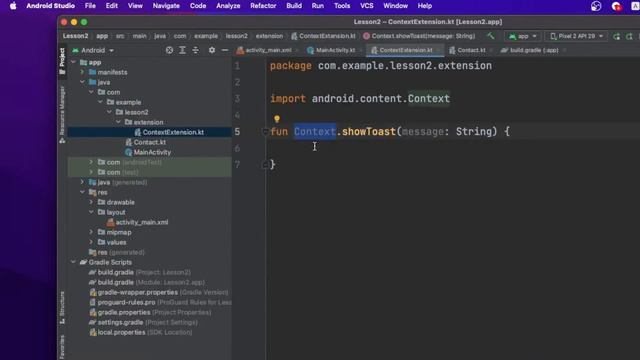Viewport: 640px width, 360px height.
Task: Click the lightbulb quick-fix icon in editor
Action: click(x=277, y=119)
